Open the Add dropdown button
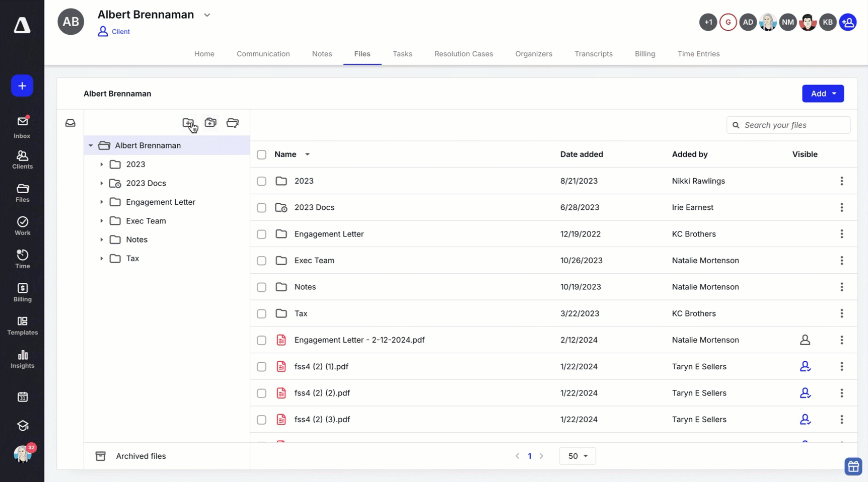 coord(823,94)
